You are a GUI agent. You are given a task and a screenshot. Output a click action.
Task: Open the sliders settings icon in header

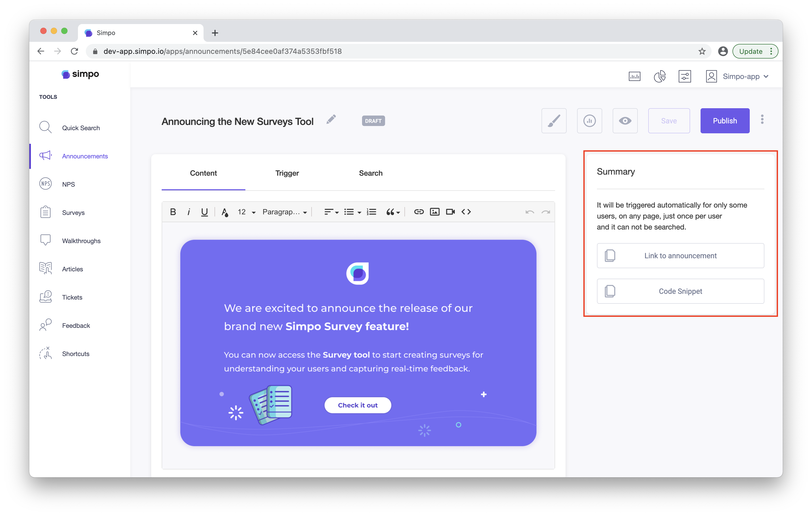685,77
